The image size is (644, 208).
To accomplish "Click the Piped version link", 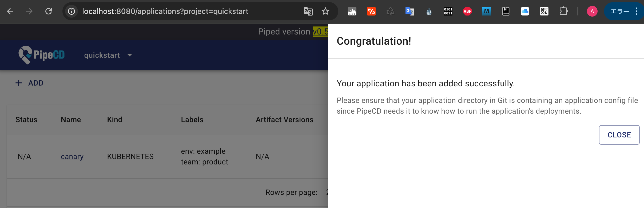I will [320, 32].
